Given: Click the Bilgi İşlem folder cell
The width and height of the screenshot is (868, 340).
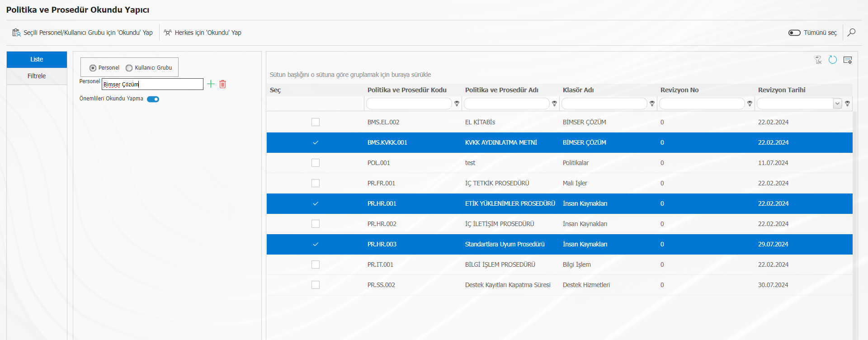Looking at the screenshot, I should (576, 264).
